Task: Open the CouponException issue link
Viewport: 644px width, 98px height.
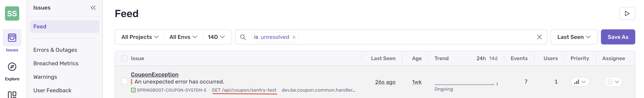Action: [x=155, y=75]
